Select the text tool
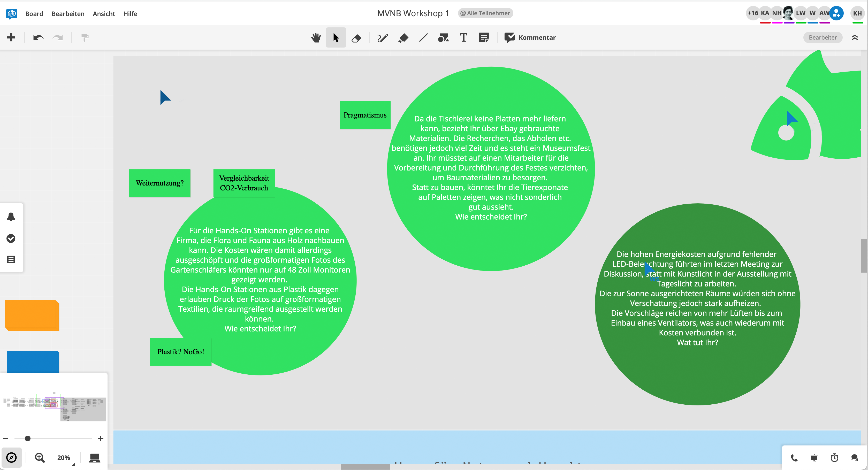This screenshot has width=868, height=470. 464,38
